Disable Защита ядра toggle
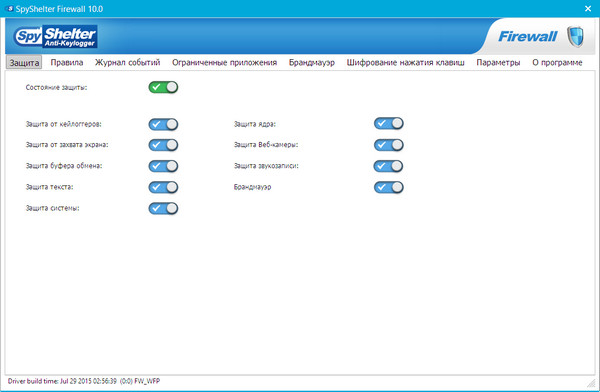600x392 pixels. [389, 123]
